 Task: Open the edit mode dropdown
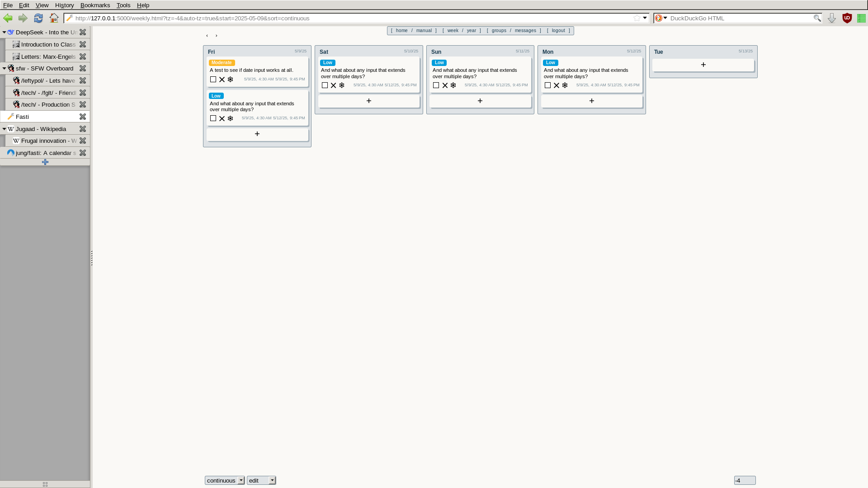pos(261,480)
